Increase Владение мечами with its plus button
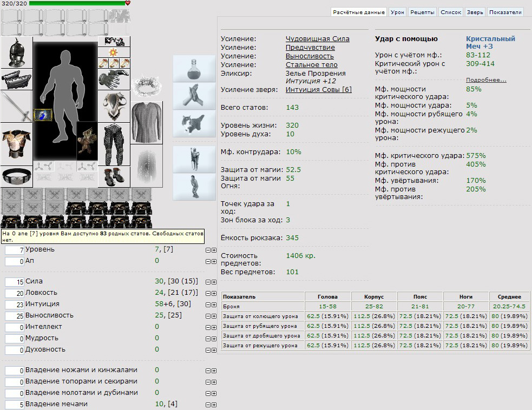Image resolution: width=532 pixels, height=410 pixels. pos(214,405)
